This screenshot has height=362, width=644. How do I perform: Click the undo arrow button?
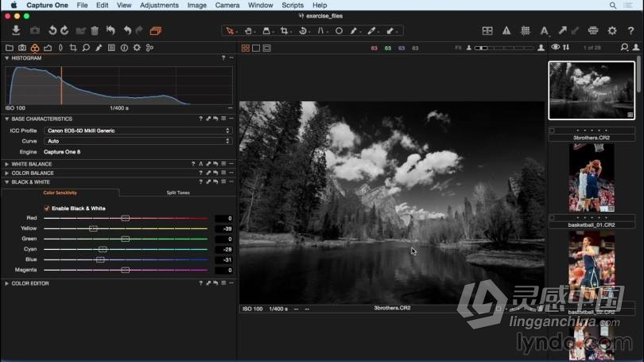[x=127, y=31]
